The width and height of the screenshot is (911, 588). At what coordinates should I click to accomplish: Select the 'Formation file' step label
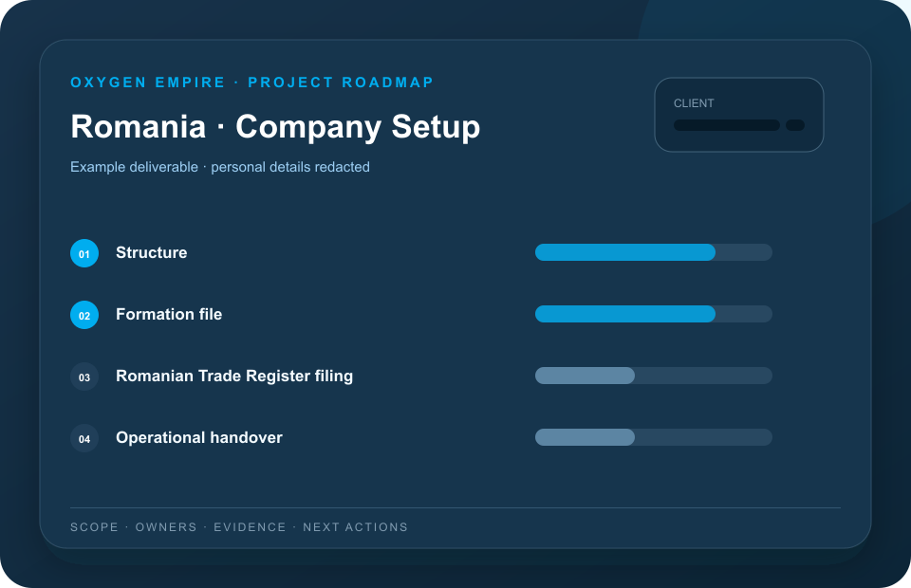tap(169, 314)
